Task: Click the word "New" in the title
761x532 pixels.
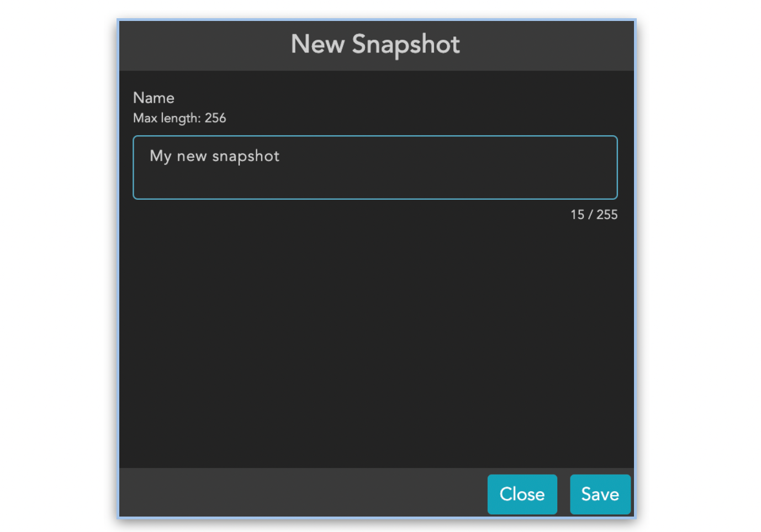Action: tap(318, 44)
